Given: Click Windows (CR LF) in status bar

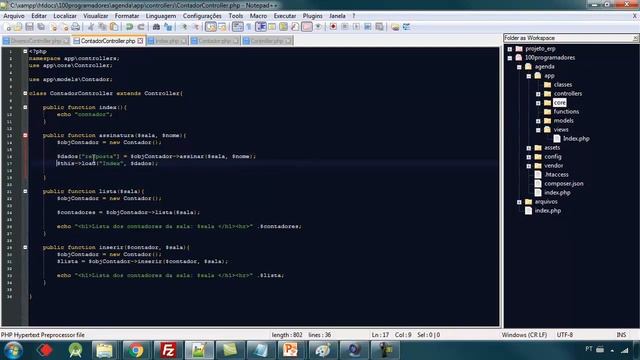Looking at the screenshot, I should click(x=524, y=335).
